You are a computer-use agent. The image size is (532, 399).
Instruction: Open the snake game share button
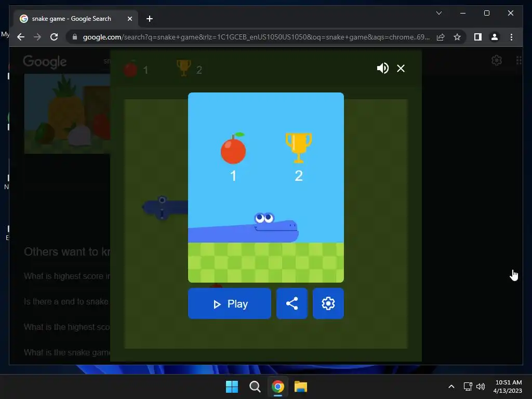[292, 303]
